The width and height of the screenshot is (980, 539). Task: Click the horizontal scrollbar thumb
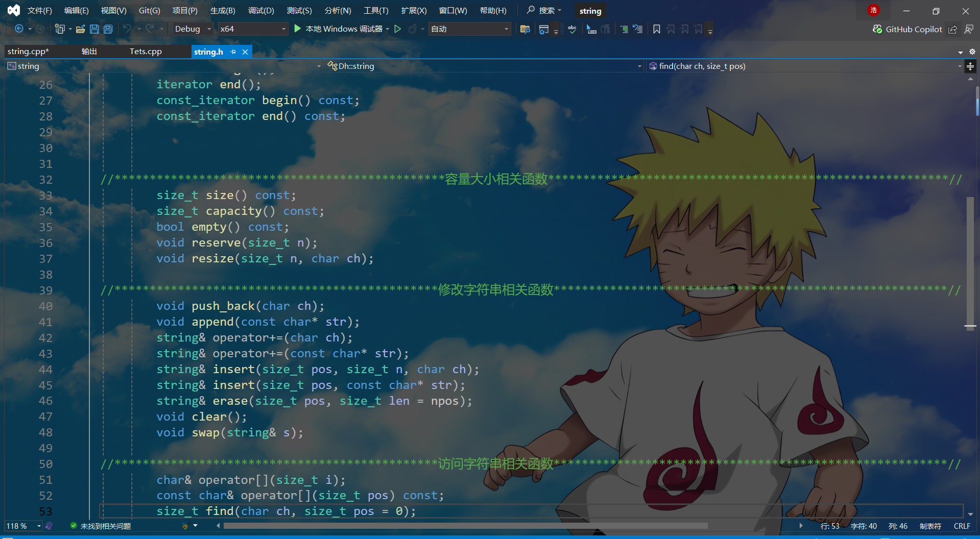pos(465,526)
